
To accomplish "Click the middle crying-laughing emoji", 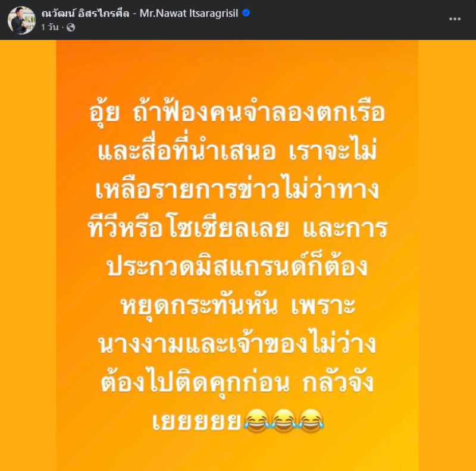I will point(284,420).
